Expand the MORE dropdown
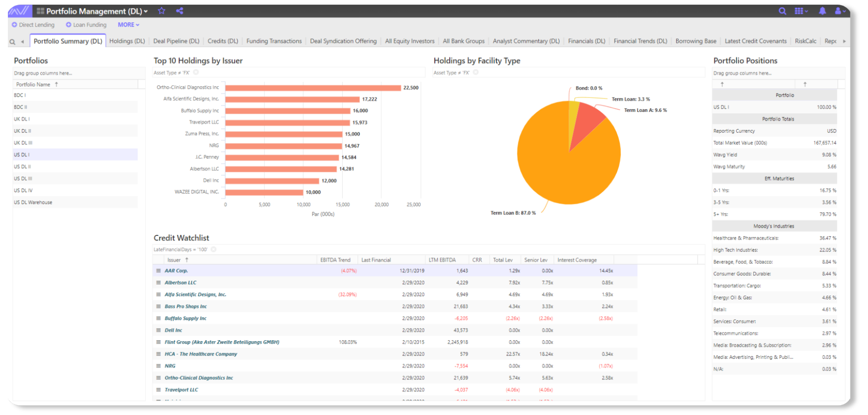The image size is (868, 415). (128, 25)
